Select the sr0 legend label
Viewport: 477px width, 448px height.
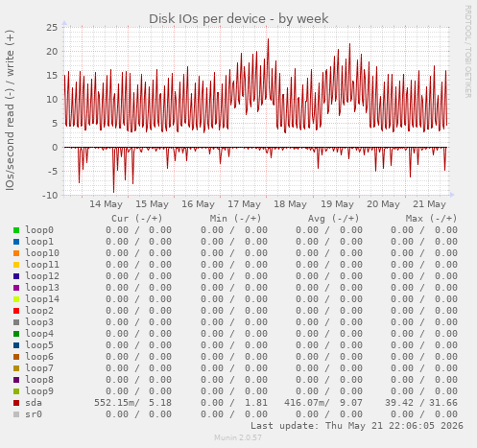point(34,414)
